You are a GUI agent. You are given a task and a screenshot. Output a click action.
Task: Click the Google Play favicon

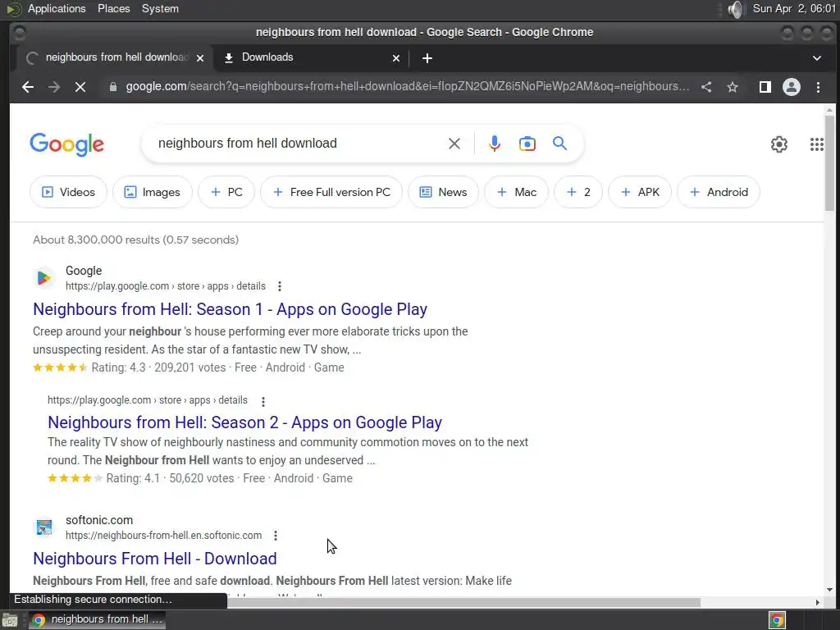44,278
